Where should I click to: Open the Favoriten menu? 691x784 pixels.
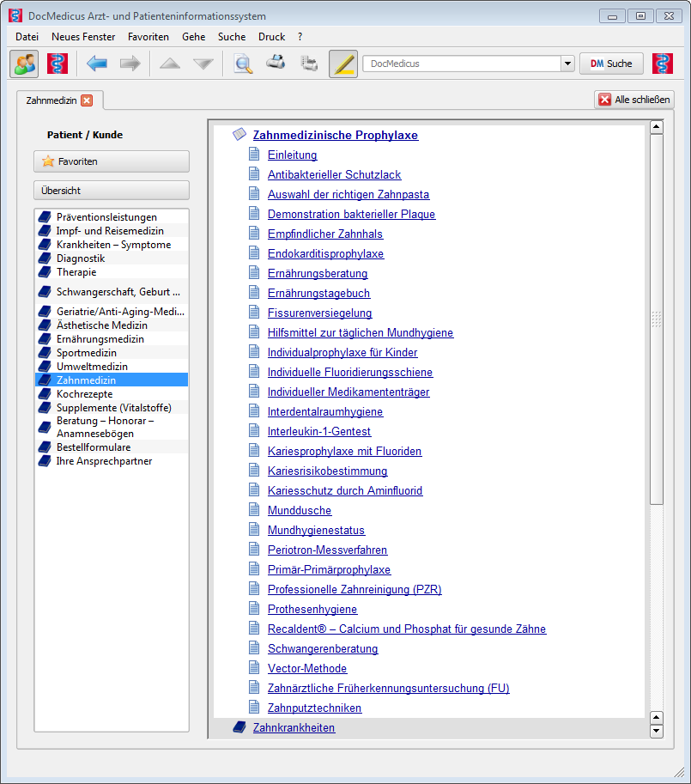point(149,37)
